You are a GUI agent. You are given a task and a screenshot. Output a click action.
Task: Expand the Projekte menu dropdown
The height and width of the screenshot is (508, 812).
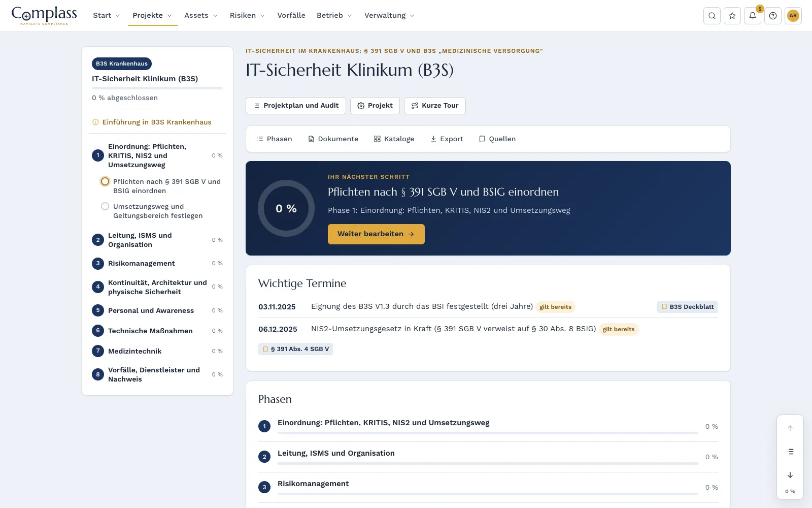(x=152, y=15)
